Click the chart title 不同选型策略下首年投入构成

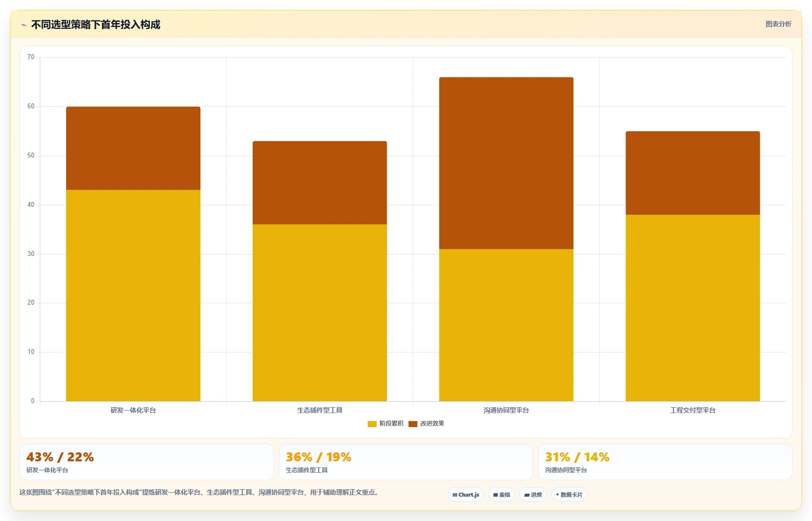96,24
